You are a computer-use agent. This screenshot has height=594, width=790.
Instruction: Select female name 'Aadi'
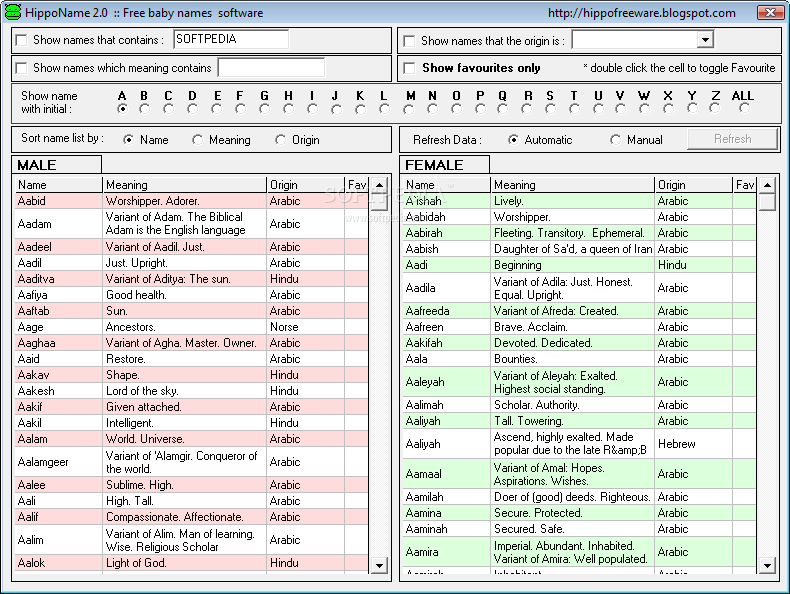point(446,265)
